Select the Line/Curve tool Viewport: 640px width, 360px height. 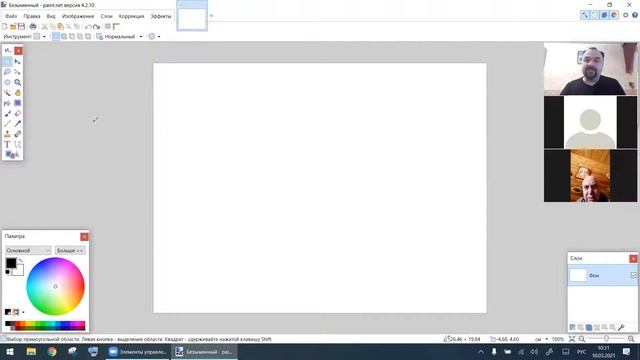18,144
